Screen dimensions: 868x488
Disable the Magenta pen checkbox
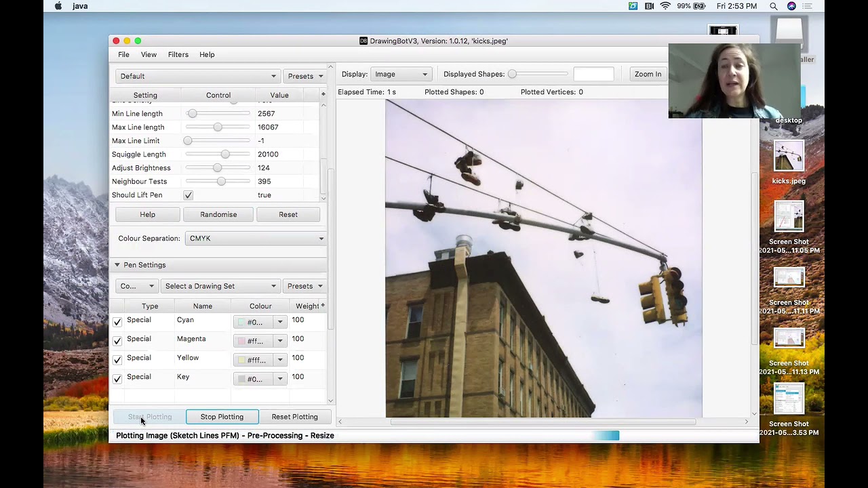pos(117,340)
